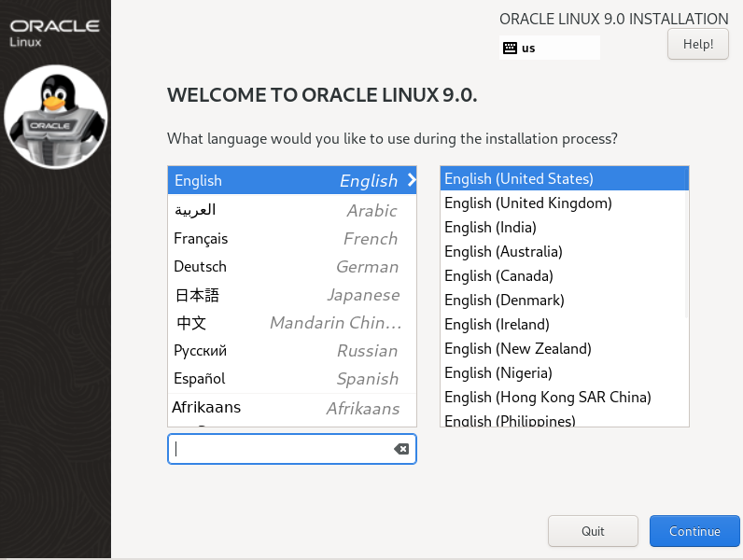The image size is (743, 560).
Task: Choose English (United Kingdom) locale
Action: pos(565,203)
